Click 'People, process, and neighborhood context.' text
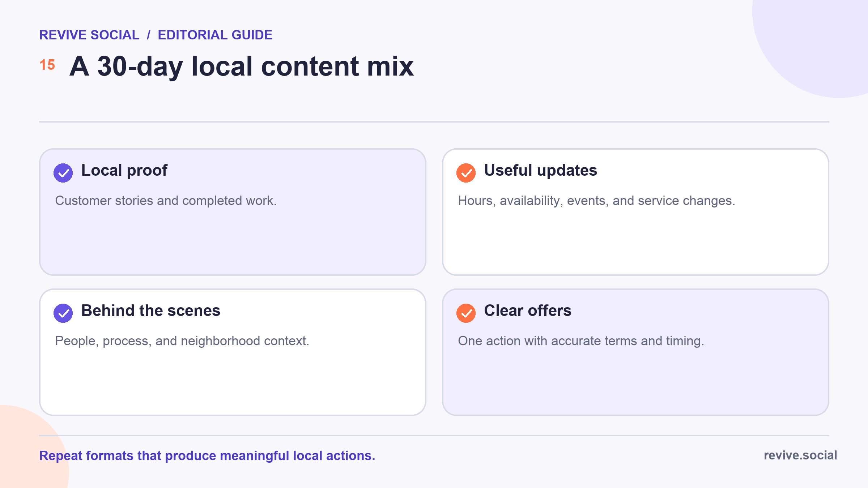The image size is (868, 488). click(x=182, y=341)
